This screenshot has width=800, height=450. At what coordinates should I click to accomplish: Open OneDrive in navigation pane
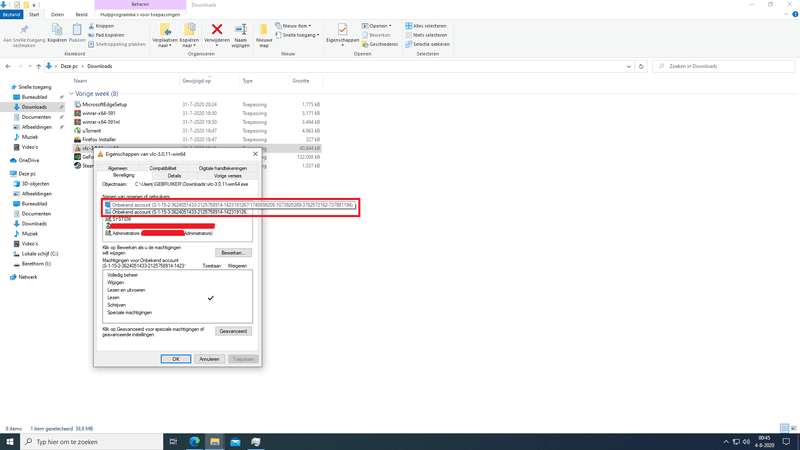point(29,160)
